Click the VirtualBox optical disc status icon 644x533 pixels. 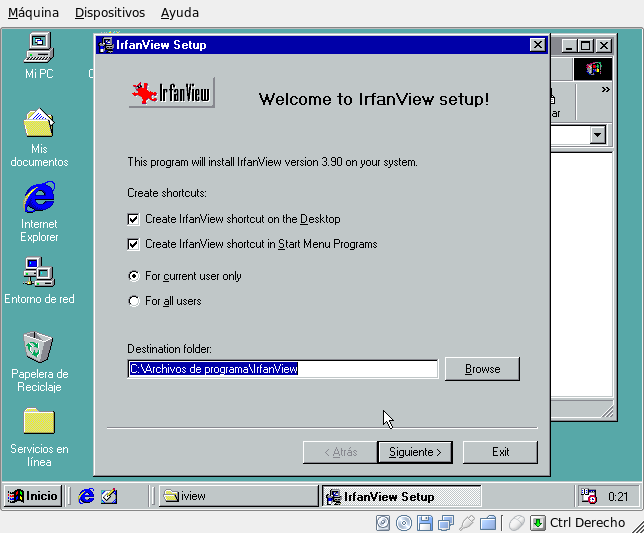coord(404,523)
